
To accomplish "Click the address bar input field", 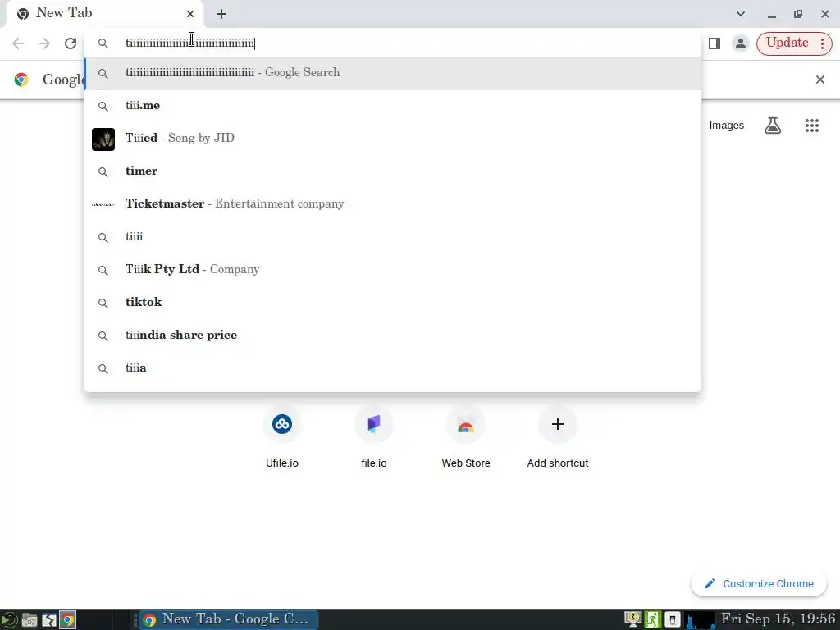I will pyautogui.click(x=393, y=43).
